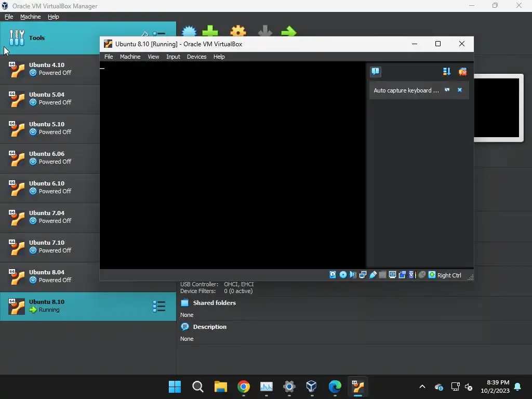Image resolution: width=532 pixels, height=399 pixels.
Task: Click the delete all notifications icon
Action: [x=462, y=72]
